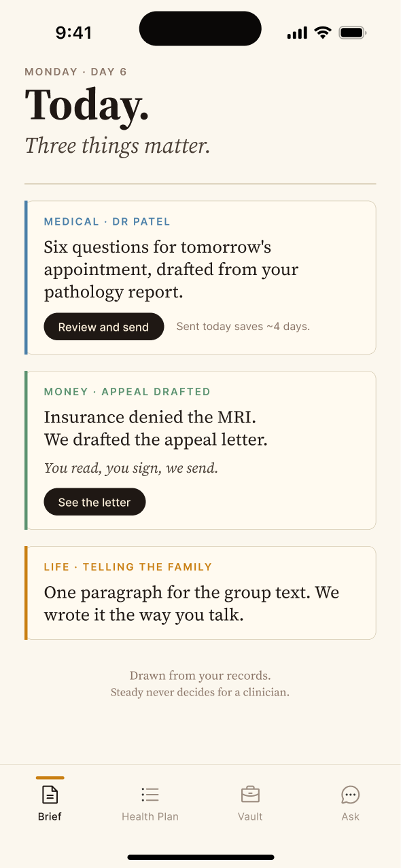The width and height of the screenshot is (401, 868).
Task: Open the Insurance denied the MRI card
Action: click(201, 450)
